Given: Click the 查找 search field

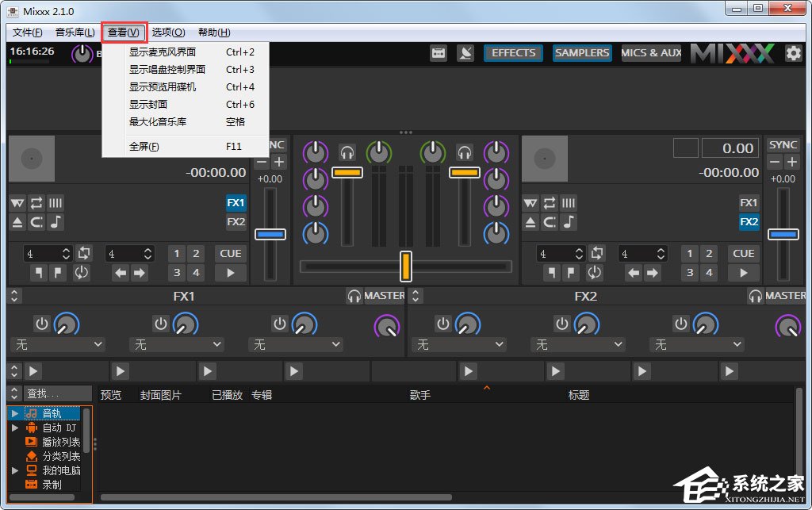Looking at the screenshot, I should (57, 393).
